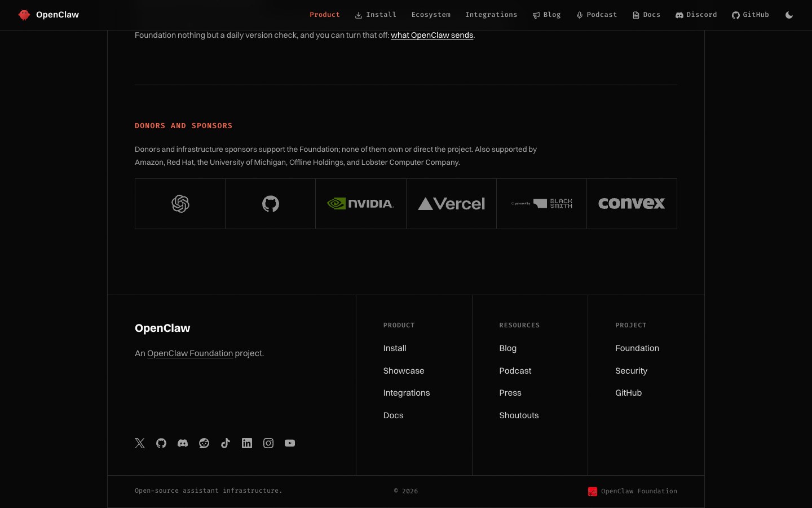Open the X (Twitter) social icon
Image resolution: width=812 pixels, height=508 pixels.
click(140, 443)
